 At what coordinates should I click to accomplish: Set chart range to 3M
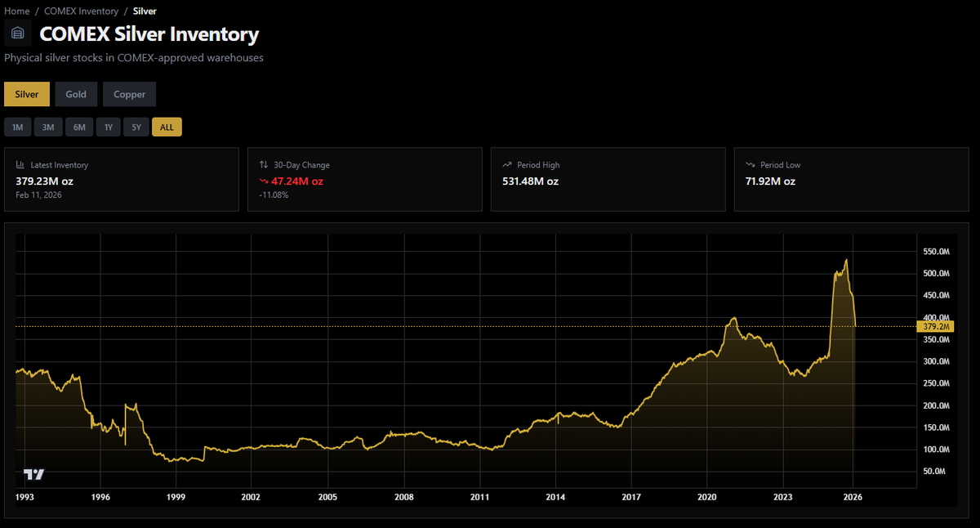pyautogui.click(x=48, y=127)
